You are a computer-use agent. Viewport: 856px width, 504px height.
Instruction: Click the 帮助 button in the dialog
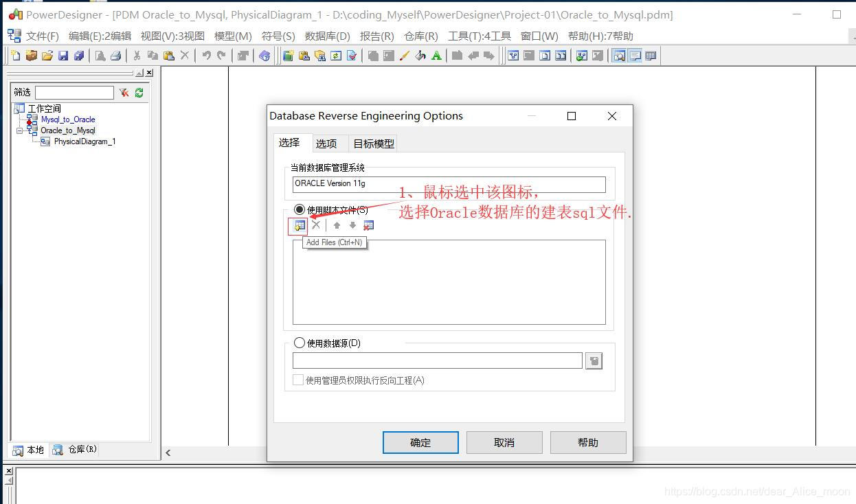point(588,442)
